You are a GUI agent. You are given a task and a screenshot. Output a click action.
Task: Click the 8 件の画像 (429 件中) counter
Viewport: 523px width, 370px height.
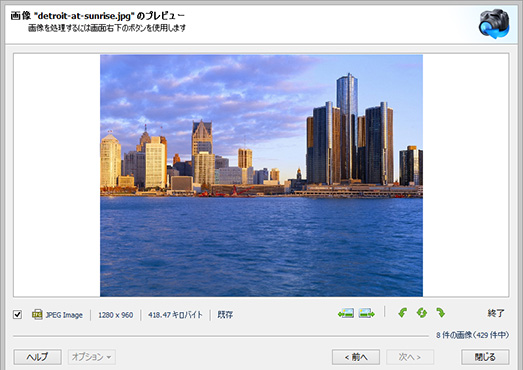pyautogui.click(x=472, y=335)
